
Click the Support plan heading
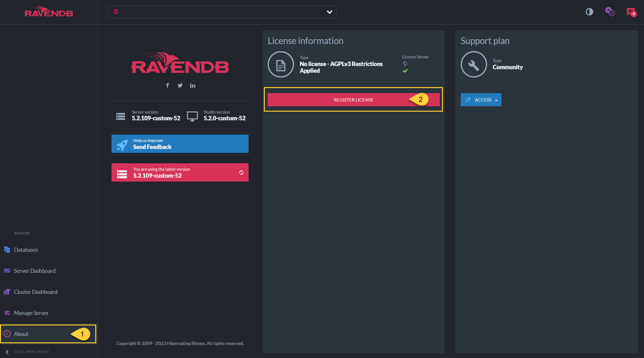(485, 41)
